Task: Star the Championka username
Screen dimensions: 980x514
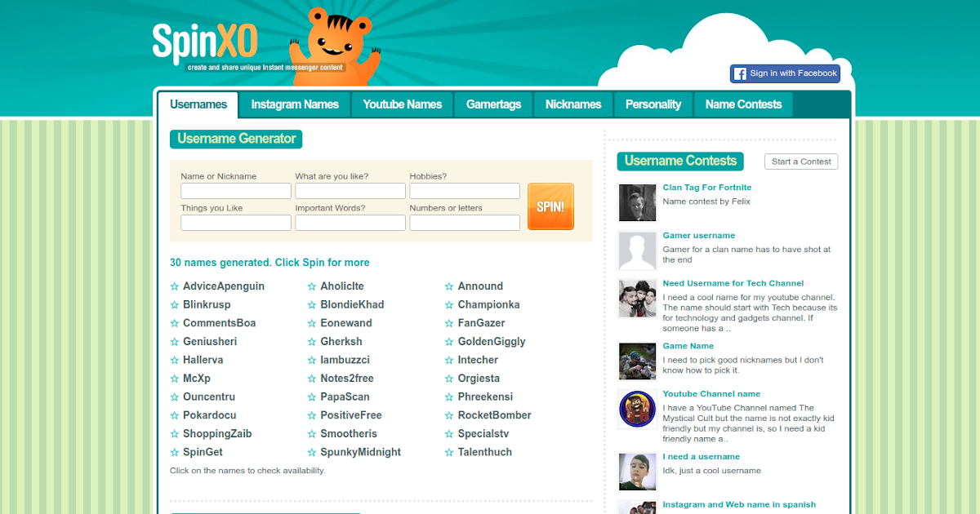Action: pos(449,305)
